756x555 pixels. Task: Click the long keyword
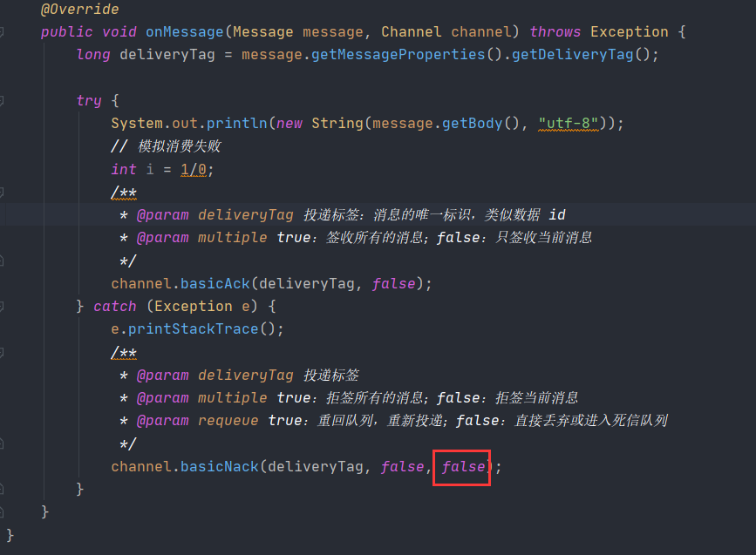93,54
